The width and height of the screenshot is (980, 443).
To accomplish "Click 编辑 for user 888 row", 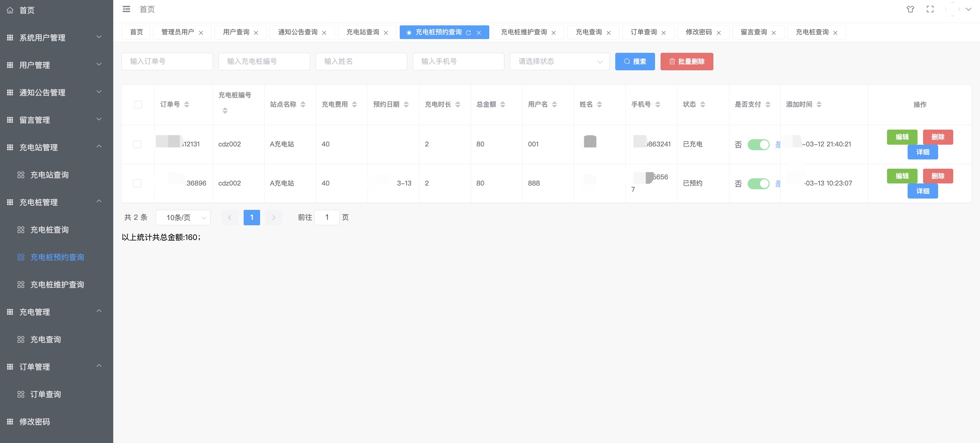I will click(902, 176).
